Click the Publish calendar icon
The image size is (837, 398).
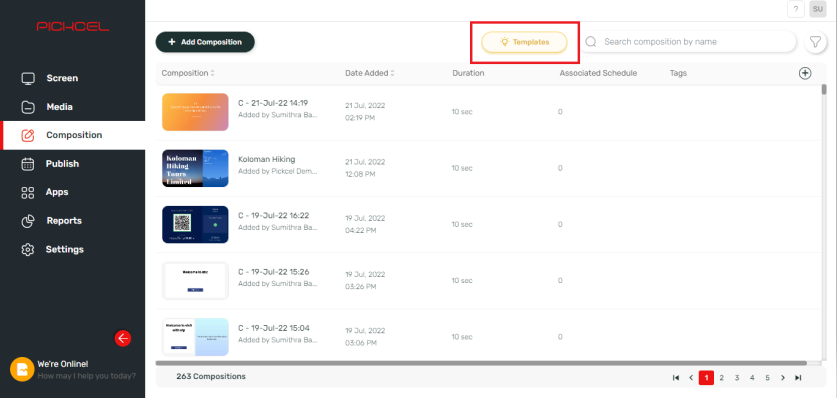click(28, 164)
